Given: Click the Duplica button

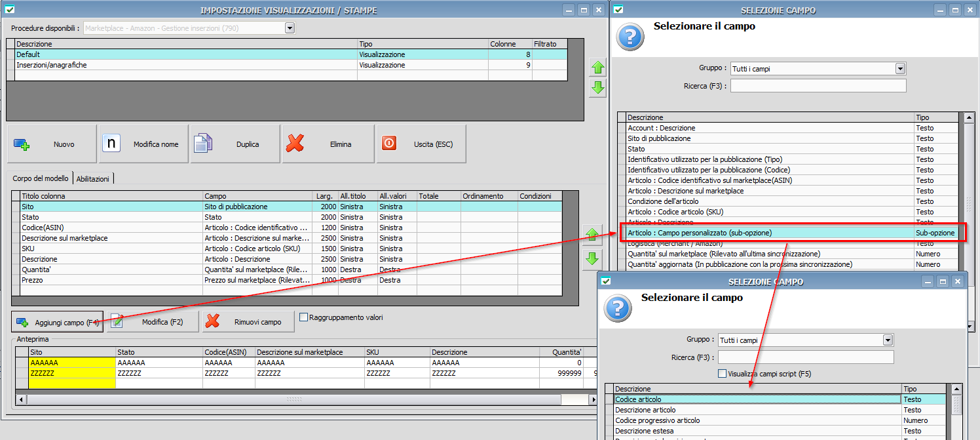Looking at the screenshot, I should [x=235, y=144].
